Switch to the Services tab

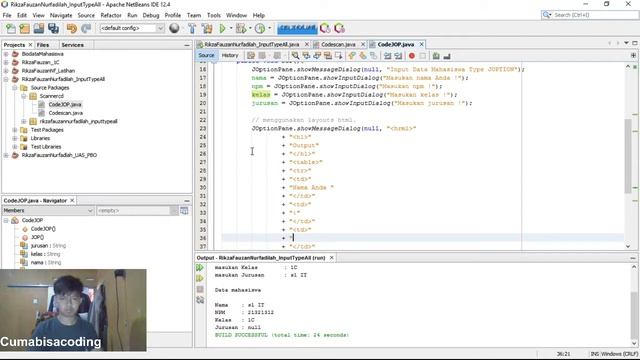coord(72,45)
